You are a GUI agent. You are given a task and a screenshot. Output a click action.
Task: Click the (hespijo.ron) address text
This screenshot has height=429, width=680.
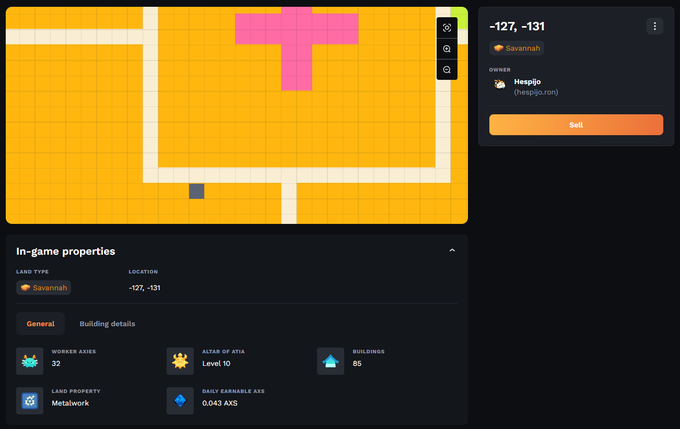(x=536, y=92)
